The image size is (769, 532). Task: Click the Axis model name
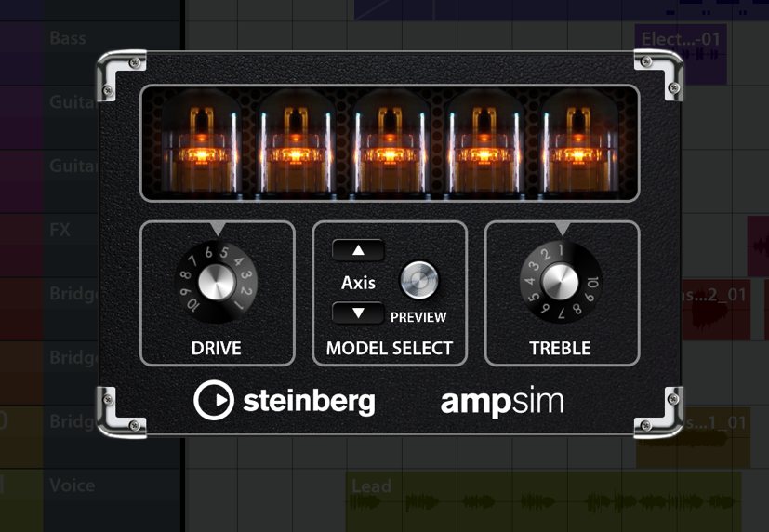pyautogui.click(x=358, y=282)
